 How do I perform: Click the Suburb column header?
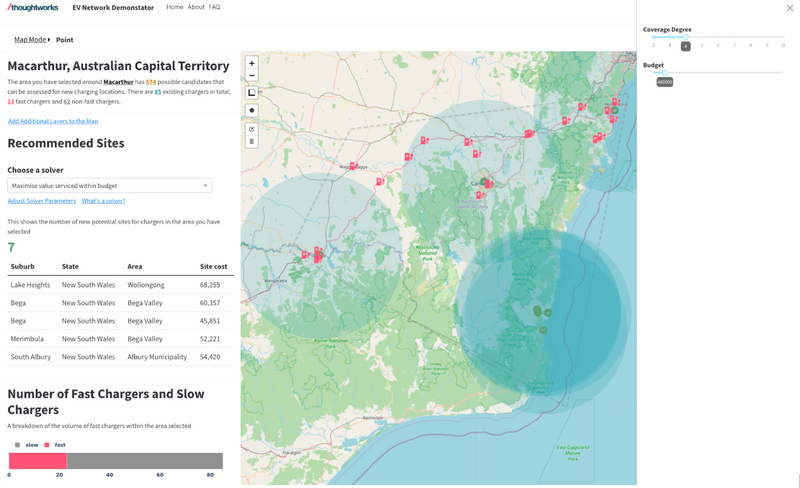click(22, 266)
